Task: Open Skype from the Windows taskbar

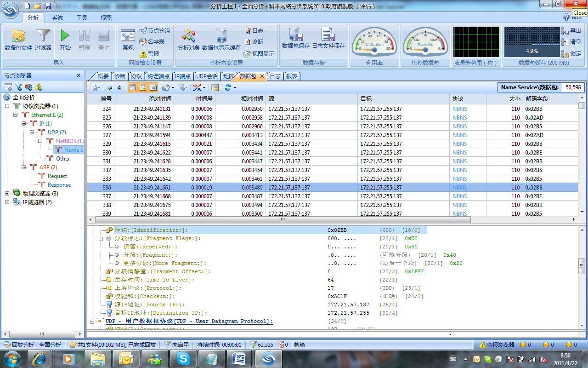Action: tap(184, 358)
